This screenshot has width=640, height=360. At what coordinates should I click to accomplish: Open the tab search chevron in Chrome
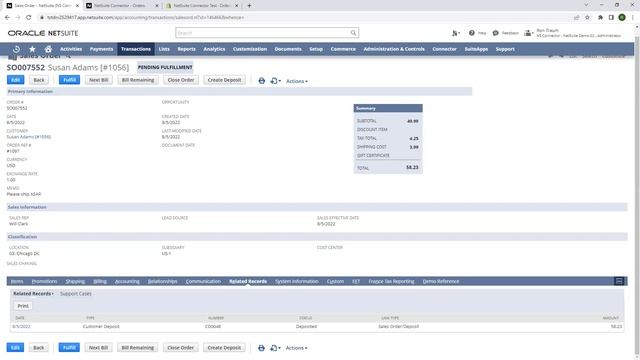coord(586,5)
